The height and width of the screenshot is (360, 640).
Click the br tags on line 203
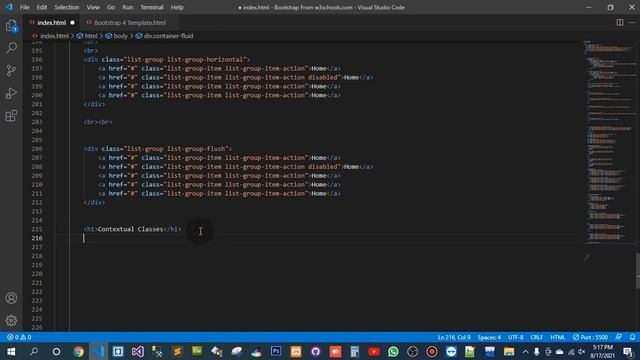click(x=98, y=122)
